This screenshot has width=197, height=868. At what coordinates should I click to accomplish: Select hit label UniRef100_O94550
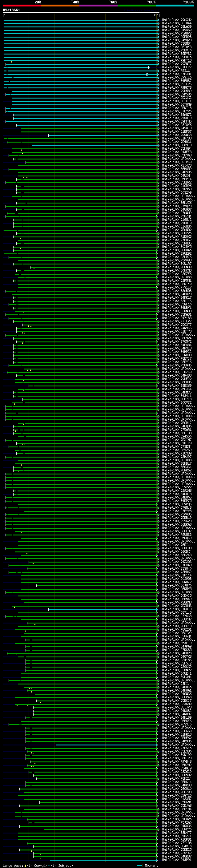tap(176, 436)
